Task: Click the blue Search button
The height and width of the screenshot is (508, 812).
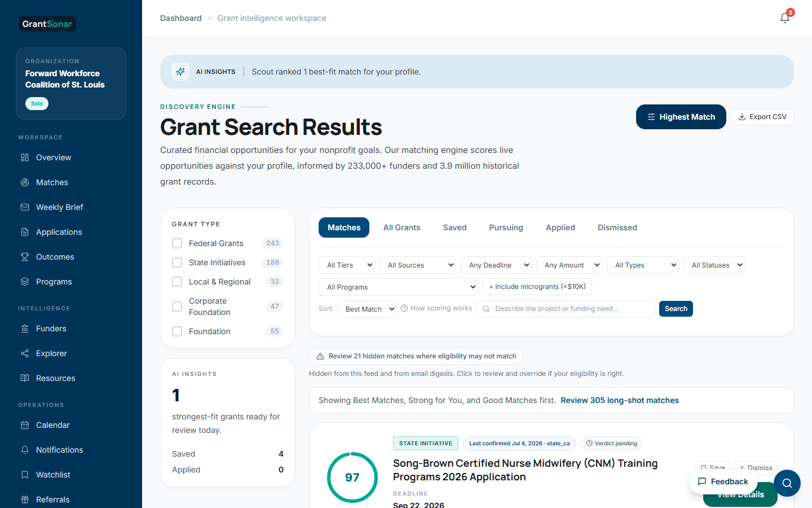Action: [x=676, y=309]
